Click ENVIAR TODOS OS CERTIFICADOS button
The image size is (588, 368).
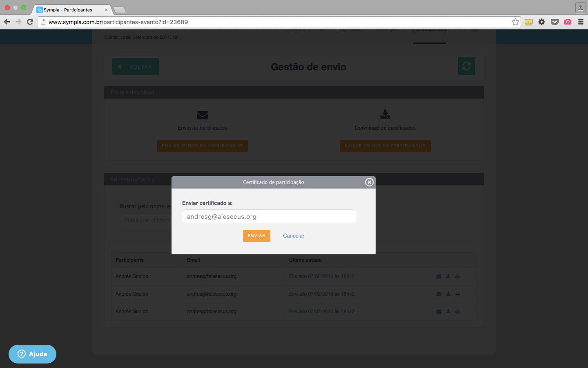(x=203, y=146)
